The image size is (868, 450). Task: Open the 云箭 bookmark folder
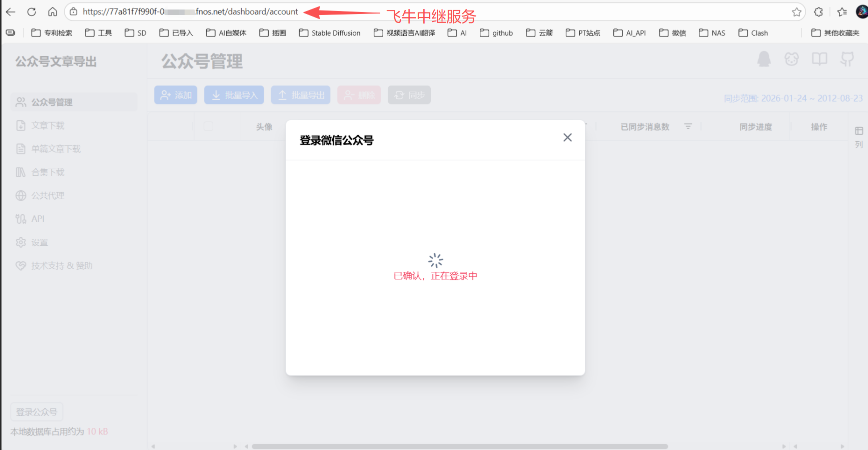[x=539, y=33]
